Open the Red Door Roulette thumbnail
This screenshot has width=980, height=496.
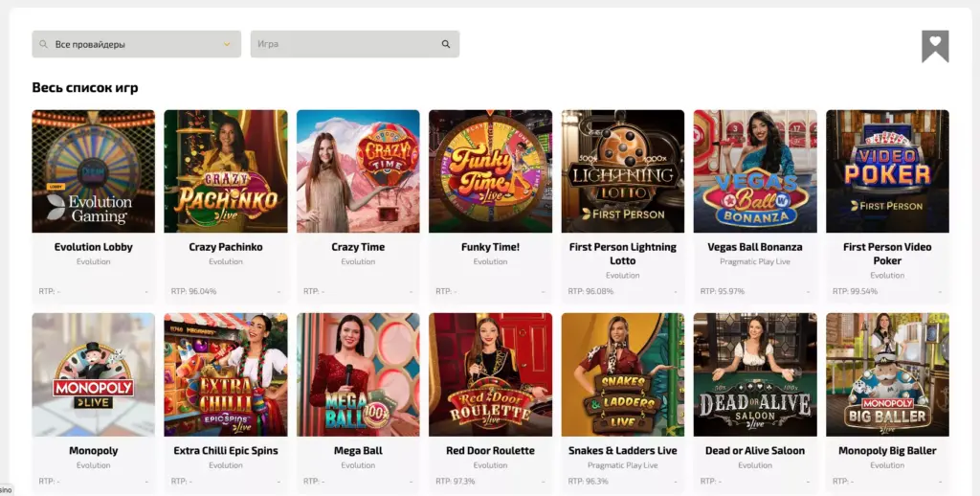(x=490, y=374)
